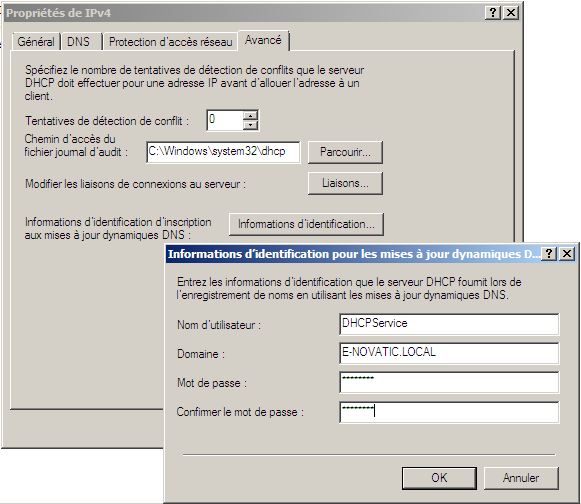Click the audit log path field
This screenshot has width=581, height=504.
click(223, 152)
